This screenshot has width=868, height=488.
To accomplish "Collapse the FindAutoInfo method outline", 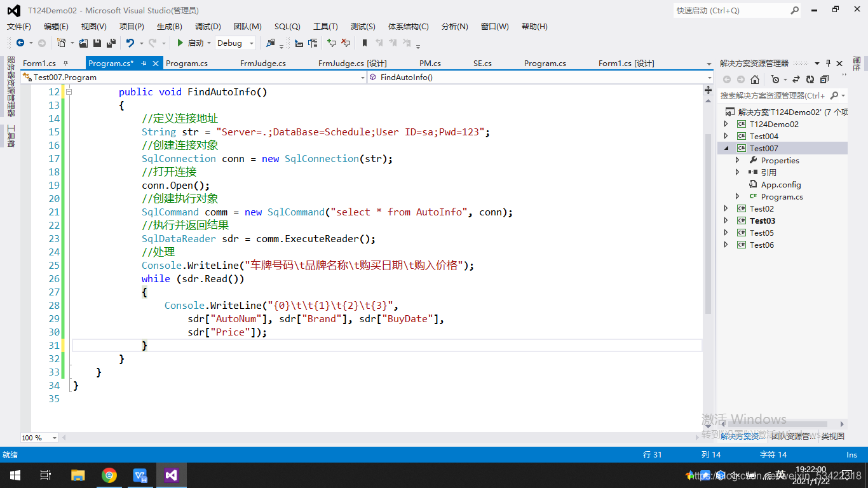I will [x=69, y=91].
